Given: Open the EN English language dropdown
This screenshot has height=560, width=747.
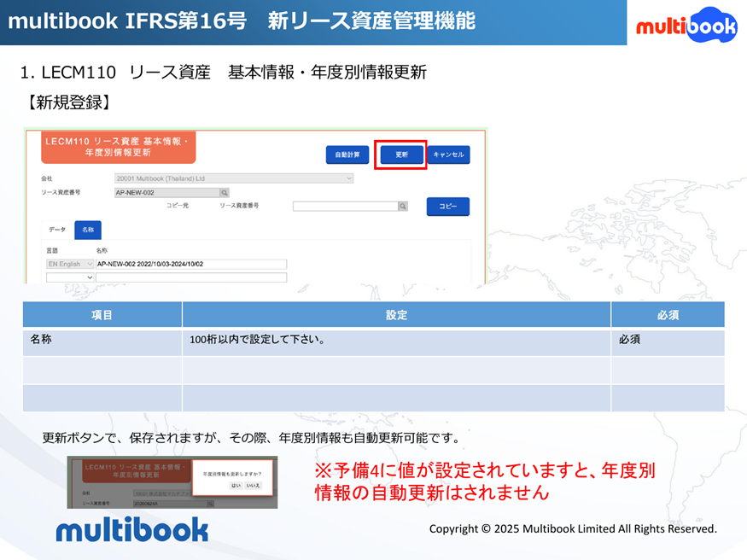Looking at the screenshot, I should (69, 264).
